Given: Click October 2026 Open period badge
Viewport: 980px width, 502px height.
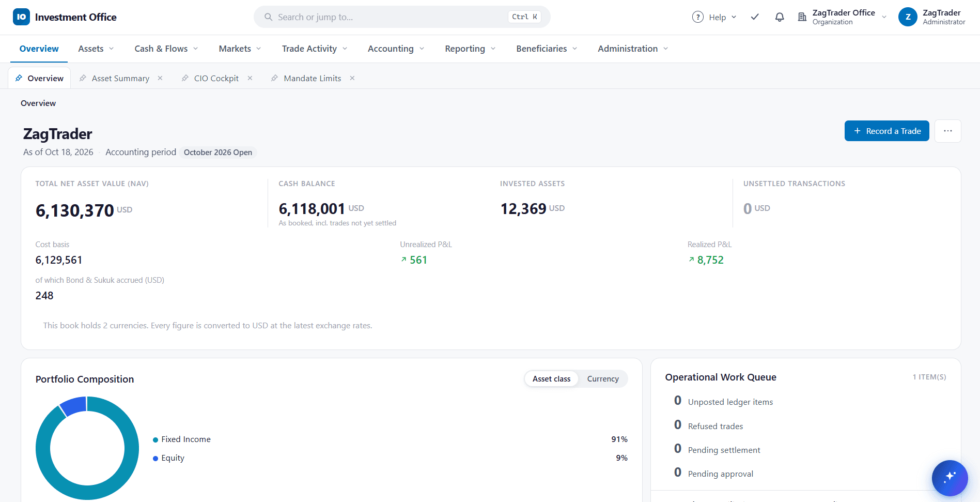Looking at the screenshot, I should click(x=218, y=152).
